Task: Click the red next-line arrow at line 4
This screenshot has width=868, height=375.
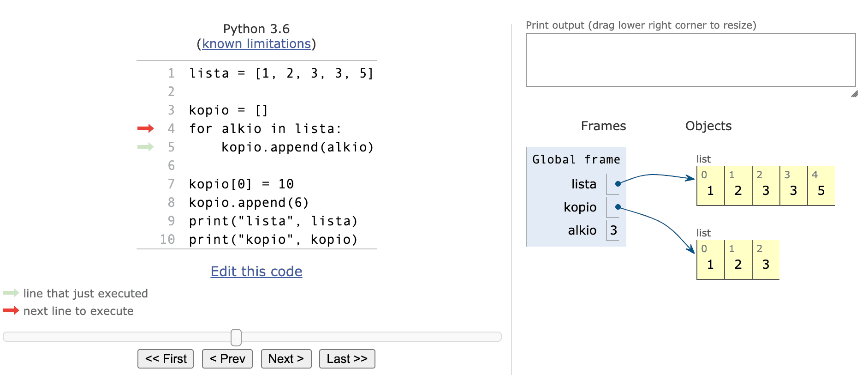Action: [145, 128]
